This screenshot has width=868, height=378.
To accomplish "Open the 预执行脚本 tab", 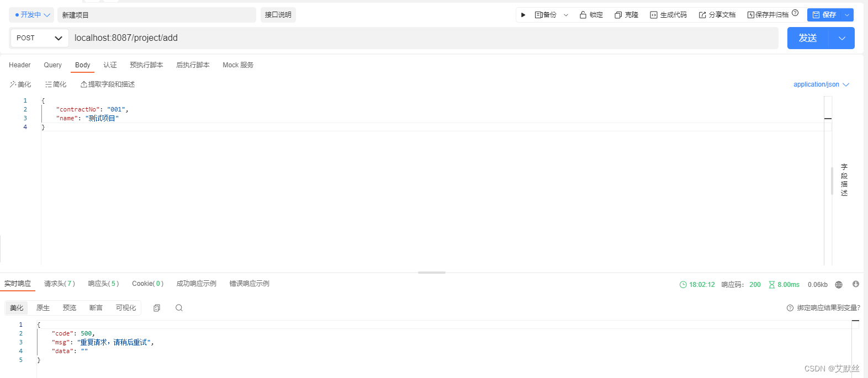I will tap(146, 65).
